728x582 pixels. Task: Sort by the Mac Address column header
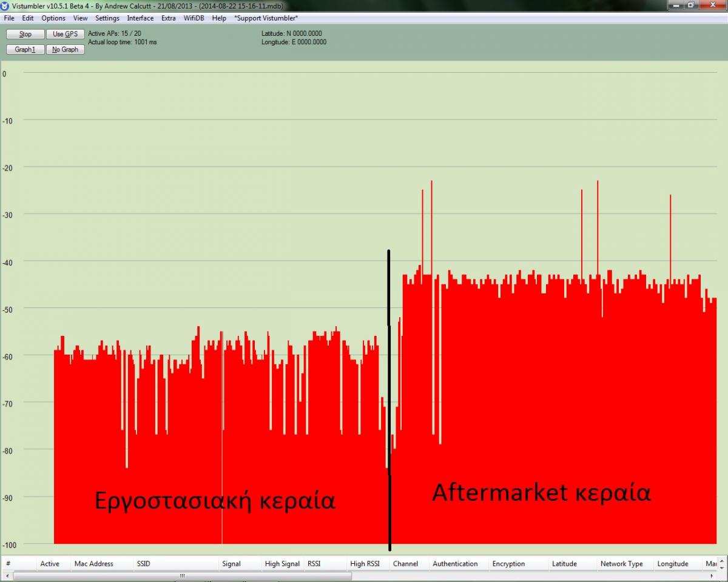point(102,564)
